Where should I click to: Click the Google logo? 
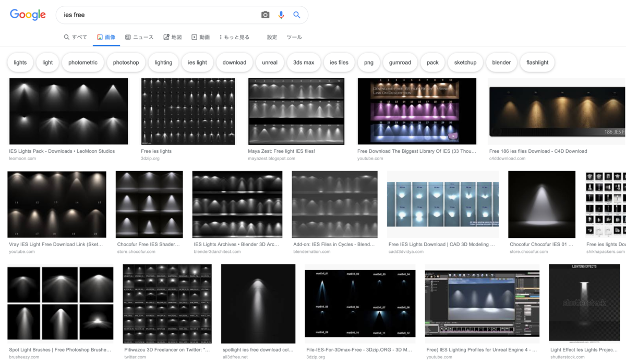pyautogui.click(x=27, y=15)
